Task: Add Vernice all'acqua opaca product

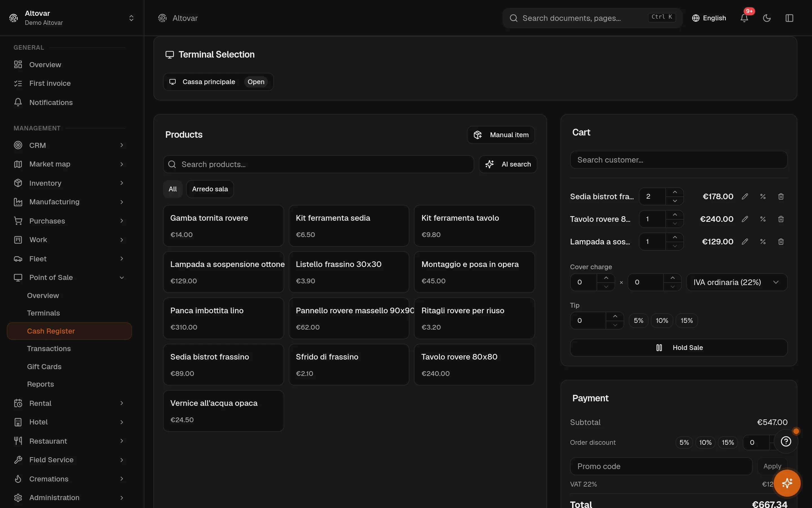Action: pos(223,411)
